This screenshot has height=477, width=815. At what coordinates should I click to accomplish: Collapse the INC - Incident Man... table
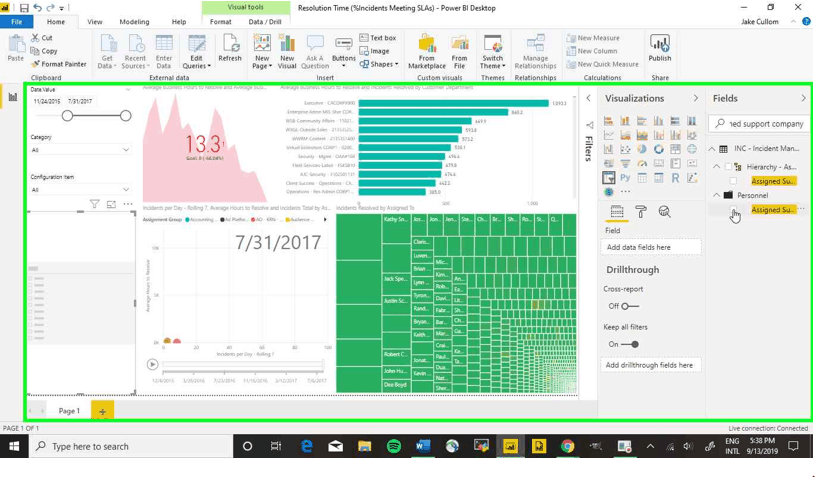pyautogui.click(x=712, y=149)
